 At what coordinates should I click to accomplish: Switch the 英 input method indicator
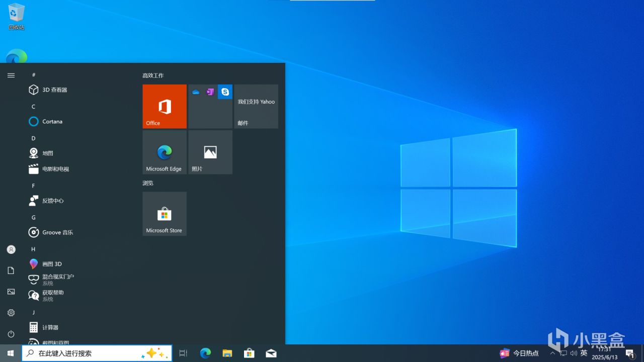point(584,353)
